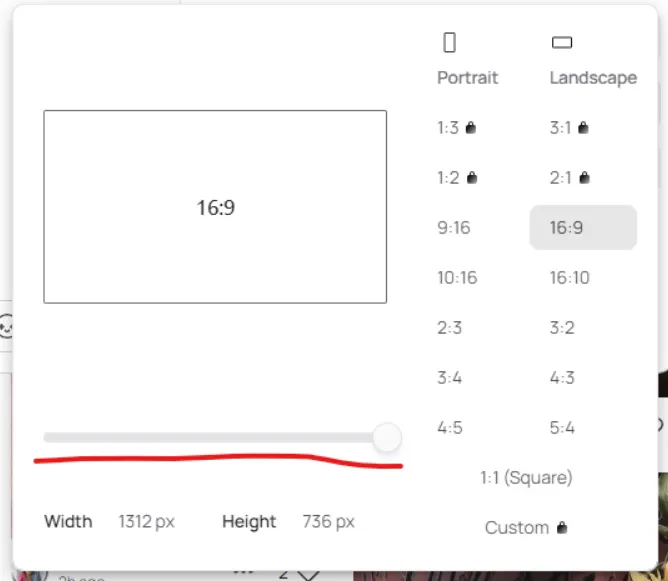Image resolution: width=668 pixels, height=581 pixels.
Task: Pick the 10:16 portrait ratio
Action: click(457, 278)
